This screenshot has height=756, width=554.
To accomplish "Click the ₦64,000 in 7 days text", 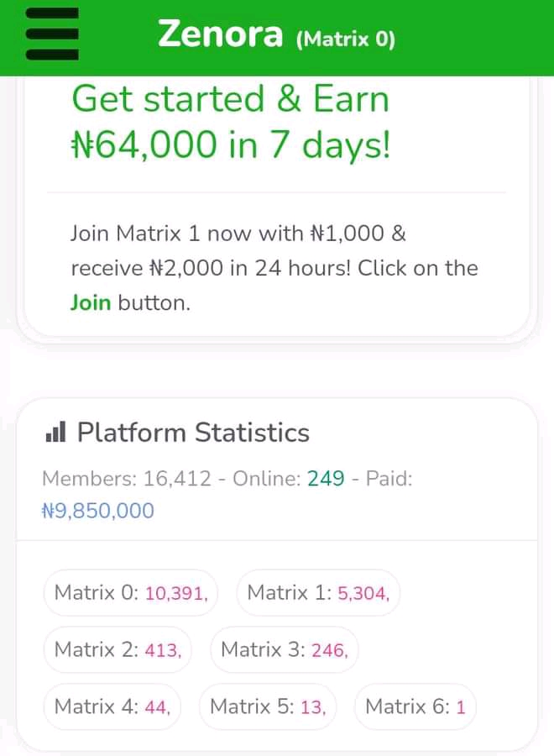I will pos(230,144).
